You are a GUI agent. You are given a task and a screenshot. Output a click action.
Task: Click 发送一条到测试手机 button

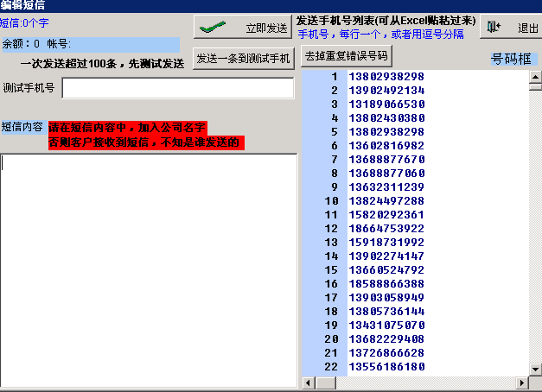point(243,59)
